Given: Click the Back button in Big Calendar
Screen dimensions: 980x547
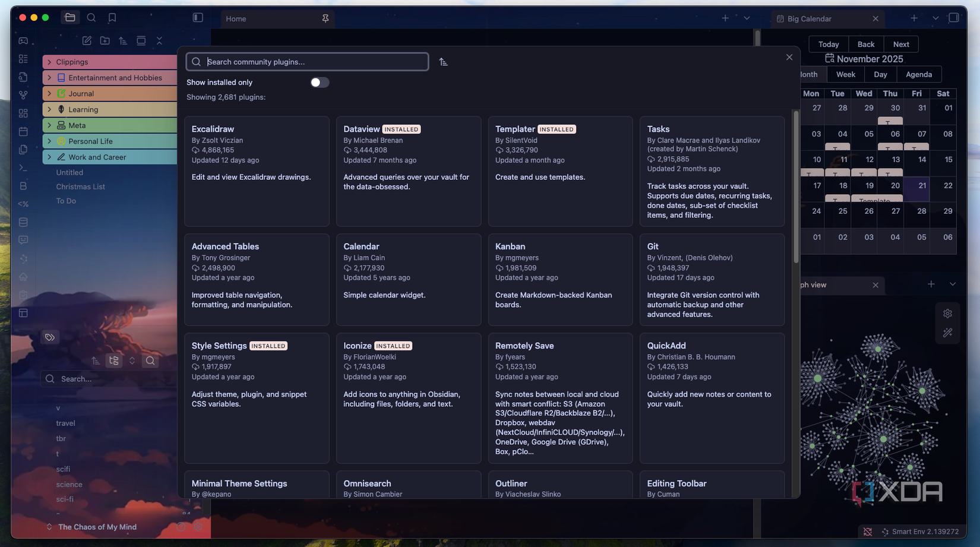Looking at the screenshot, I should coord(866,45).
